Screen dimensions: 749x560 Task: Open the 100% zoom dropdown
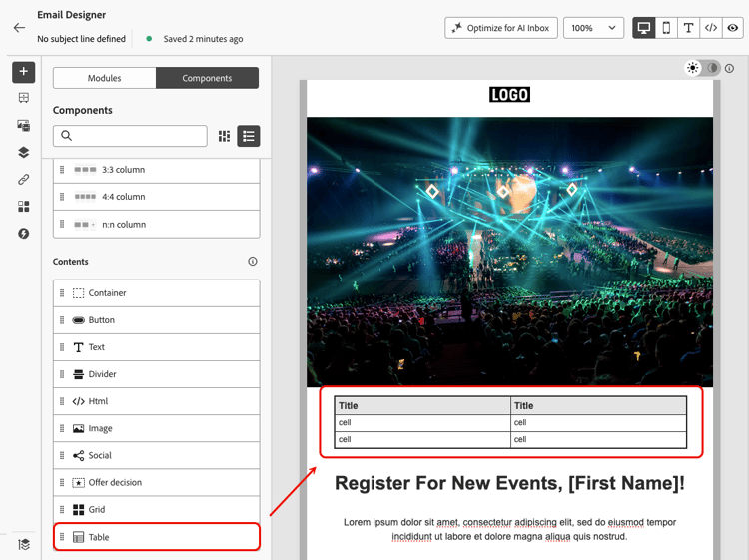[593, 28]
